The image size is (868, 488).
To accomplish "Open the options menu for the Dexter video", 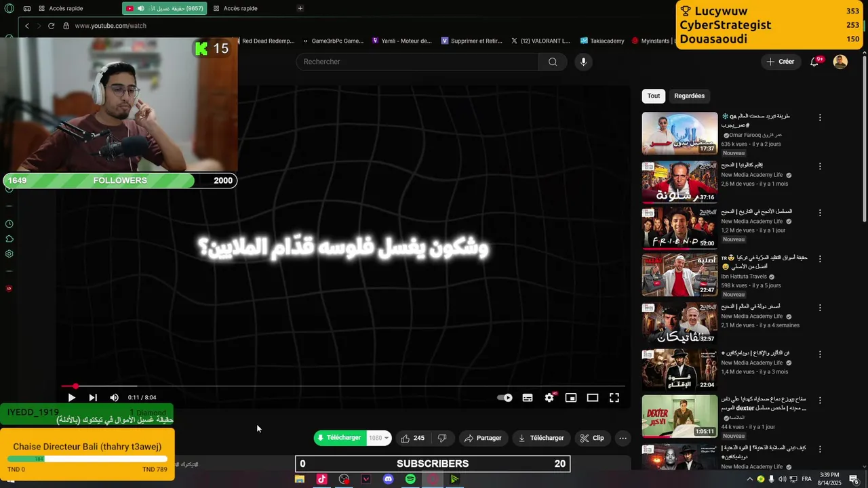I will [820, 401].
